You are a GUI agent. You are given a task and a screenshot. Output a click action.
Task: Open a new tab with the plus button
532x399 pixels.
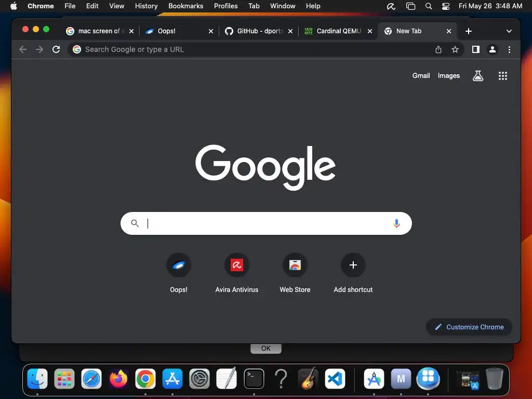(x=468, y=31)
